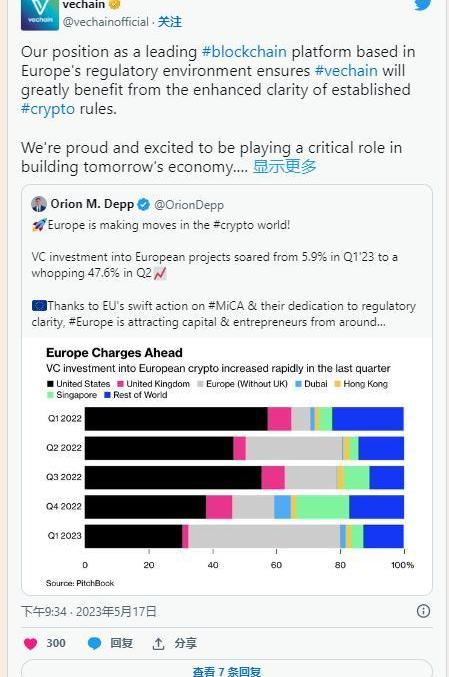Click the Twitter bird icon
The height and width of the screenshot is (677, 449).
pyautogui.click(x=423, y=4)
